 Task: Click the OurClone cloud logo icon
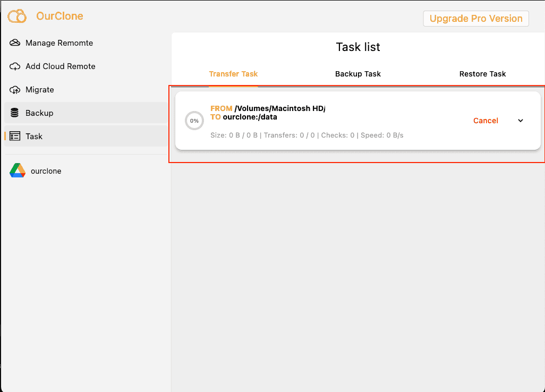17,16
